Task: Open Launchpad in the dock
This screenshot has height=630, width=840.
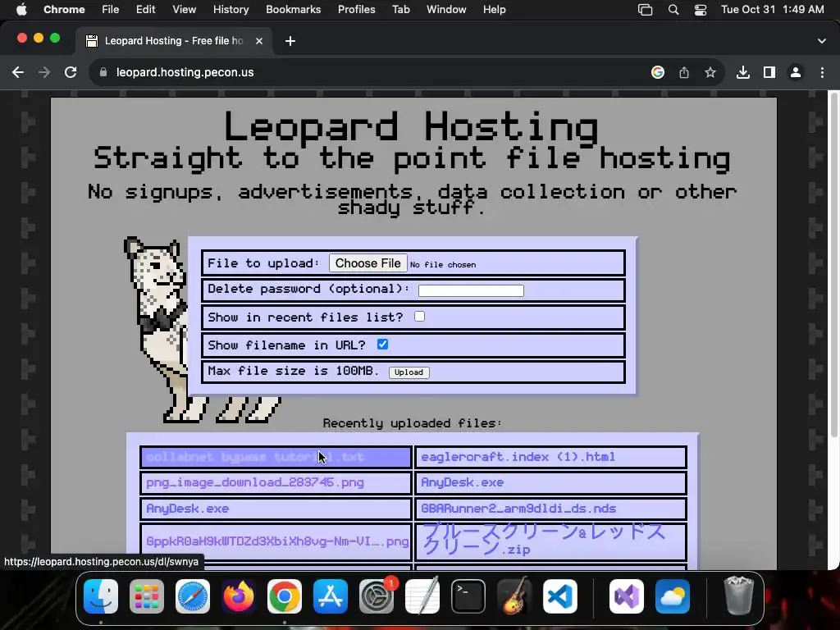Action: click(147, 596)
